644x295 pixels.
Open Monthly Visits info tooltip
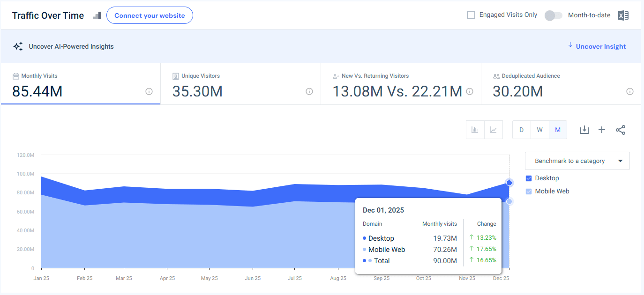tap(149, 91)
